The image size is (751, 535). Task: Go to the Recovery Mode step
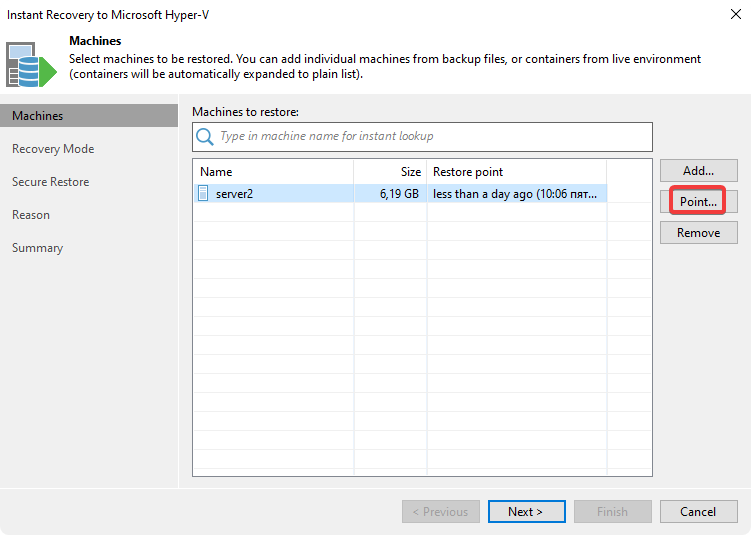pos(53,149)
